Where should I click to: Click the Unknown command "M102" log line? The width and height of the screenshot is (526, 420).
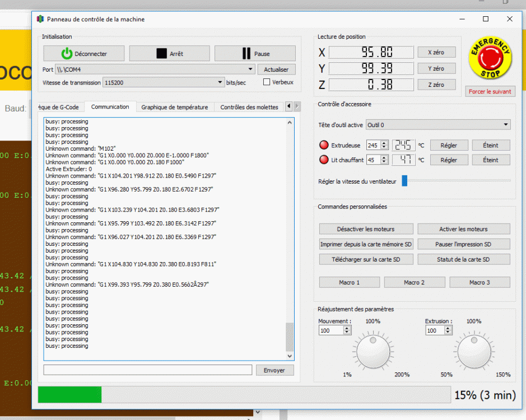pyautogui.click(x=81, y=148)
